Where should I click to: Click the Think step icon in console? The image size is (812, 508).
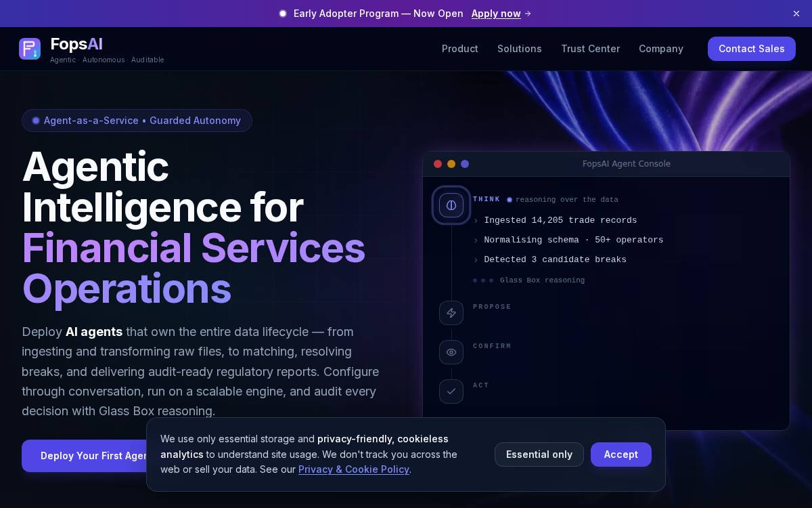[x=451, y=205]
